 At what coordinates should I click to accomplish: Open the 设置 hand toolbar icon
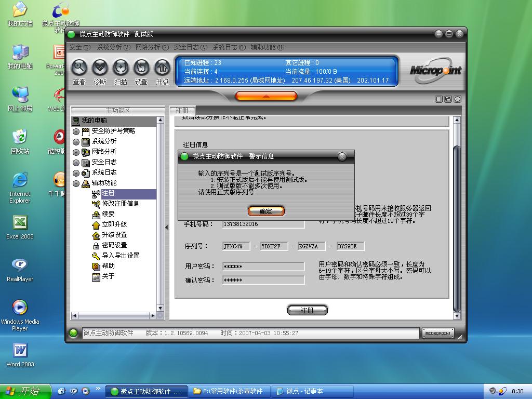click(141, 67)
